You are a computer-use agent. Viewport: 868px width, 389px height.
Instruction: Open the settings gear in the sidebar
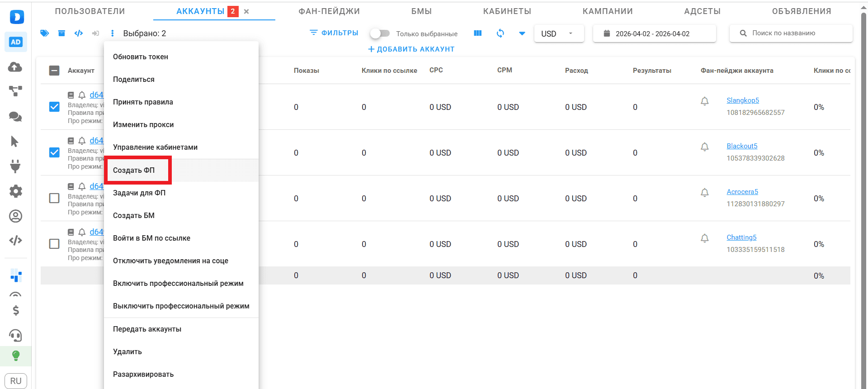15,191
